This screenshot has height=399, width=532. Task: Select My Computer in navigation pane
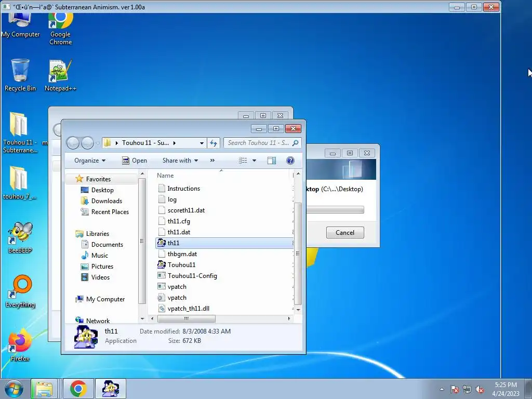[x=105, y=299]
